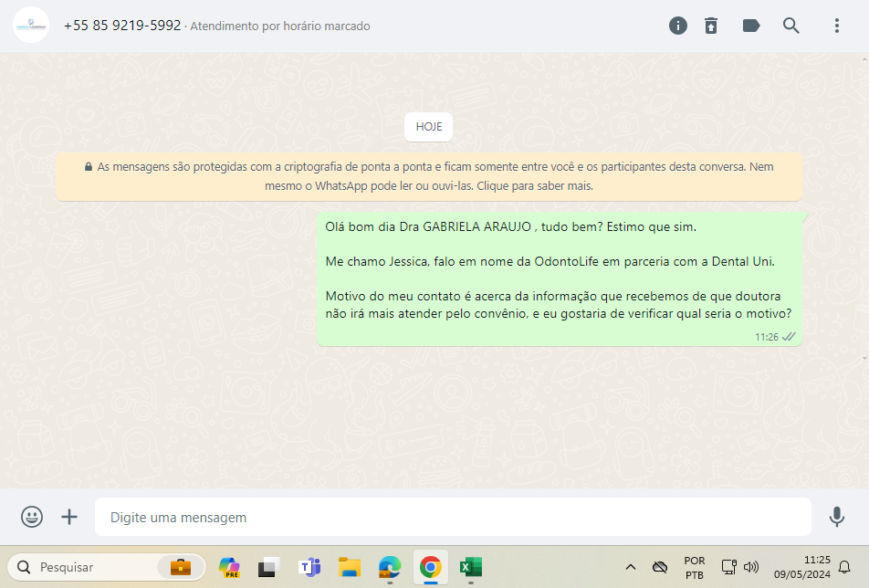Viewport: 869px width, 588px height.
Task: Click the HOJE date badge
Action: pos(428,127)
